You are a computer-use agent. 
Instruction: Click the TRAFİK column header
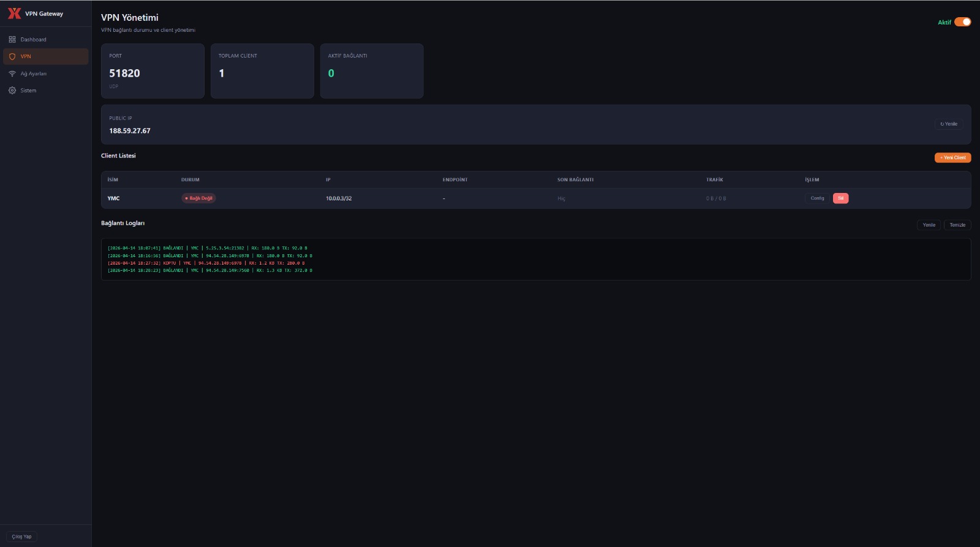(715, 179)
